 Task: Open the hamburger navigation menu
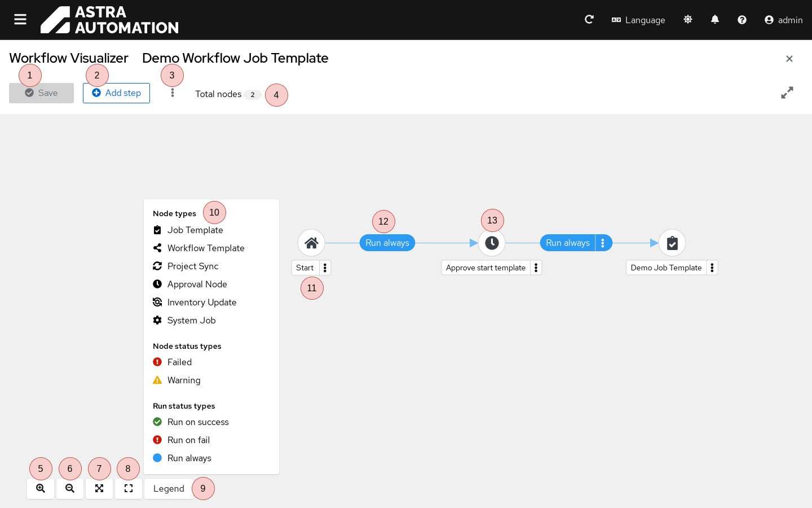20,20
